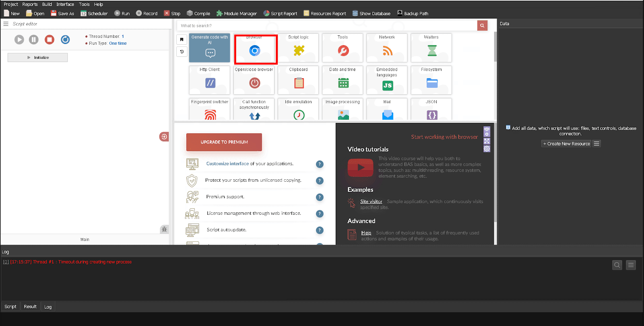644x326 pixels.
Task: Open Module Manager from the toolbar
Action: [x=237, y=13]
